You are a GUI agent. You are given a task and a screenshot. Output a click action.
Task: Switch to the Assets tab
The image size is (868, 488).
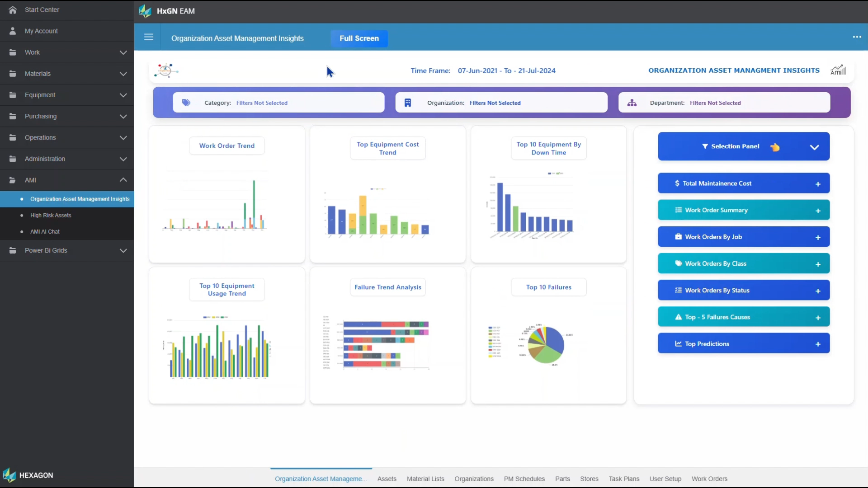(x=387, y=479)
